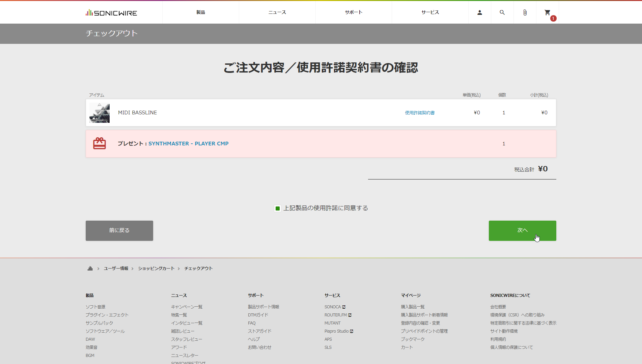
Task: Open footer link 雑誌レビュー
Action: 183,331
